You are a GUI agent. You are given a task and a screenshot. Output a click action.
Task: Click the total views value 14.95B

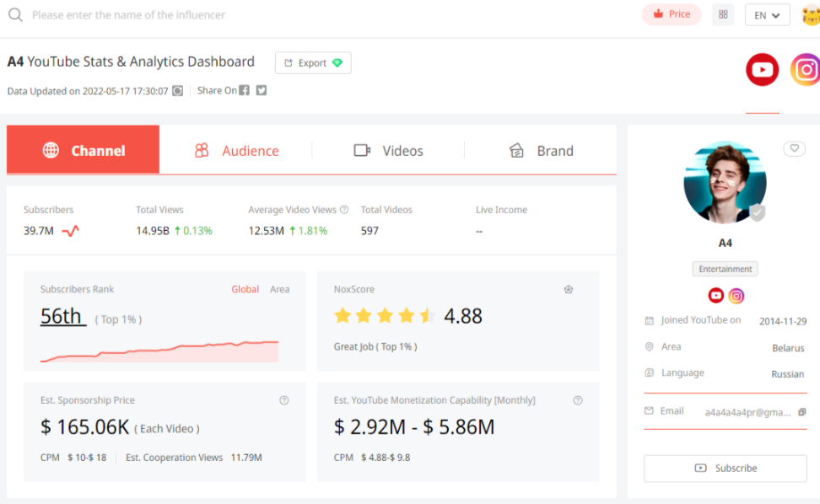coord(153,231)
